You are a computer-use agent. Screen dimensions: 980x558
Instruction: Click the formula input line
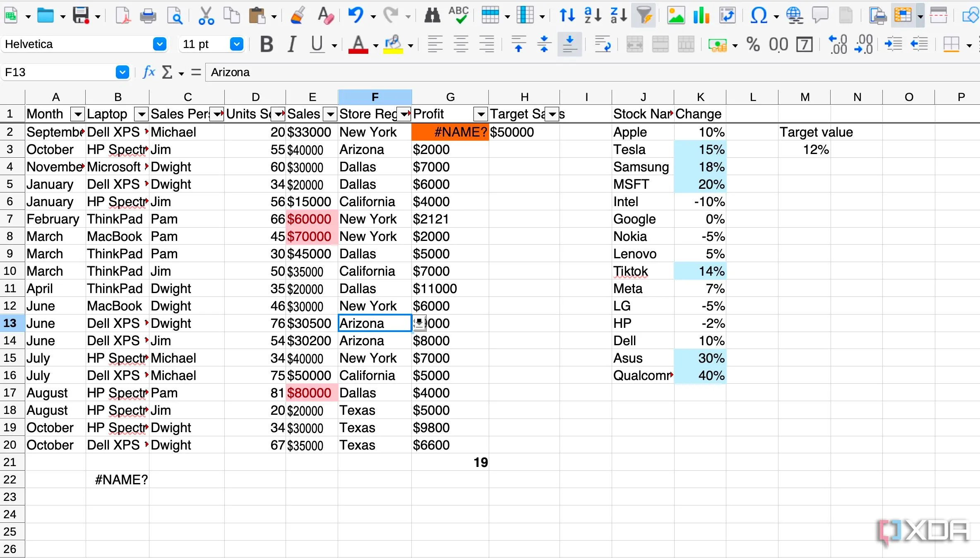(592, 72)
